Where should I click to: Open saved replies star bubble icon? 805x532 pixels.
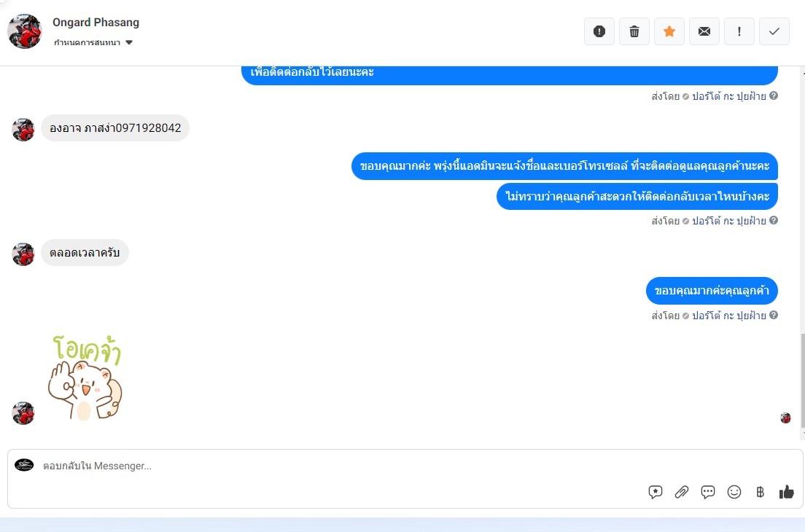[x=655, y=492]
